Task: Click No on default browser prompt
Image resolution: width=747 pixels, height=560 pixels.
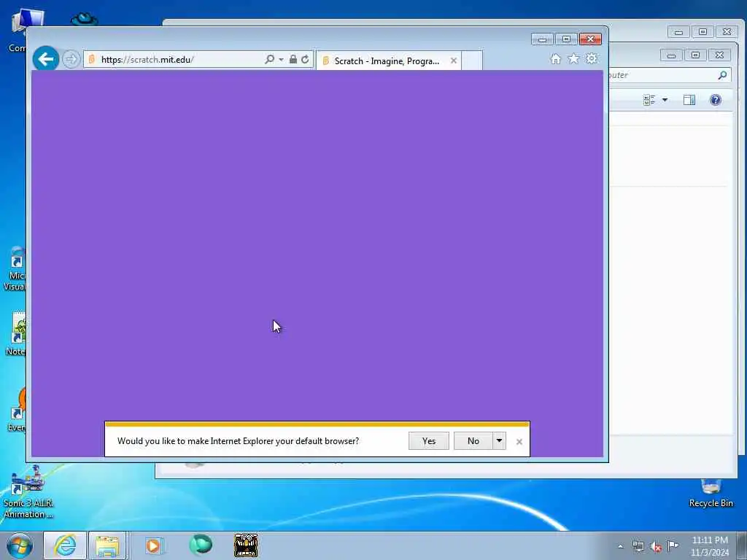Action: (x=473, y=441)
